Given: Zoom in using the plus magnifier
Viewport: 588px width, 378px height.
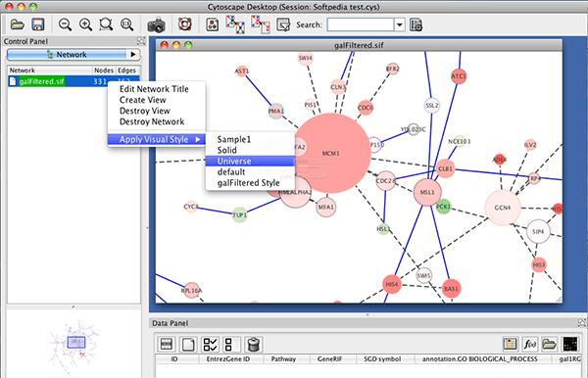Looking at the screenshot, I should tap(86, 24).
